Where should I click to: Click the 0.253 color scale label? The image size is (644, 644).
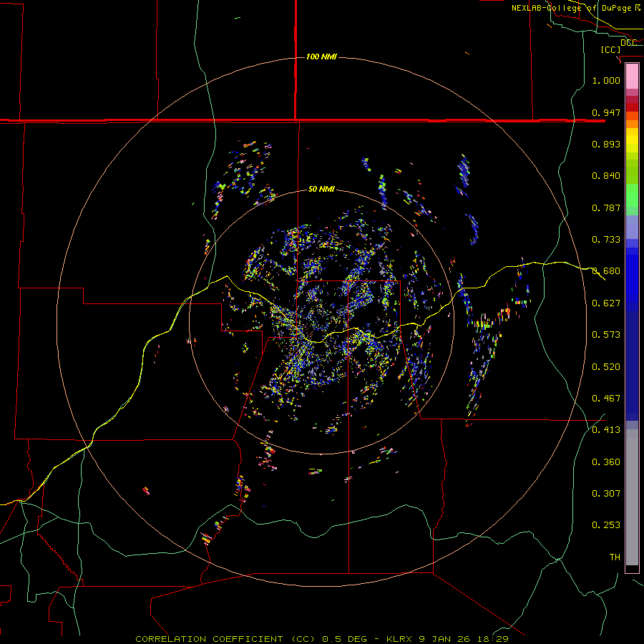click(x=606, y=525)
